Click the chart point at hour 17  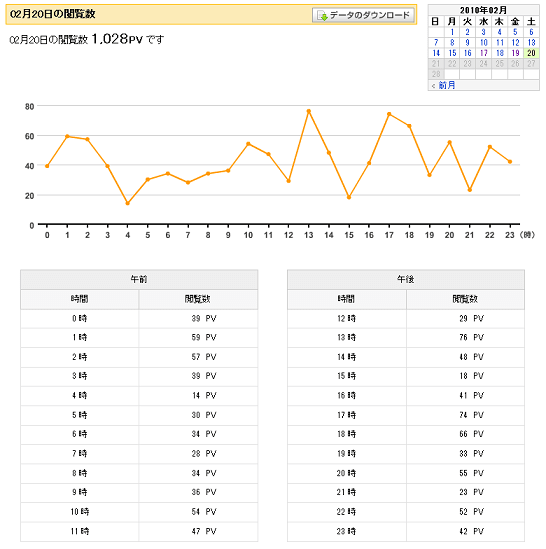pos(389,114)
